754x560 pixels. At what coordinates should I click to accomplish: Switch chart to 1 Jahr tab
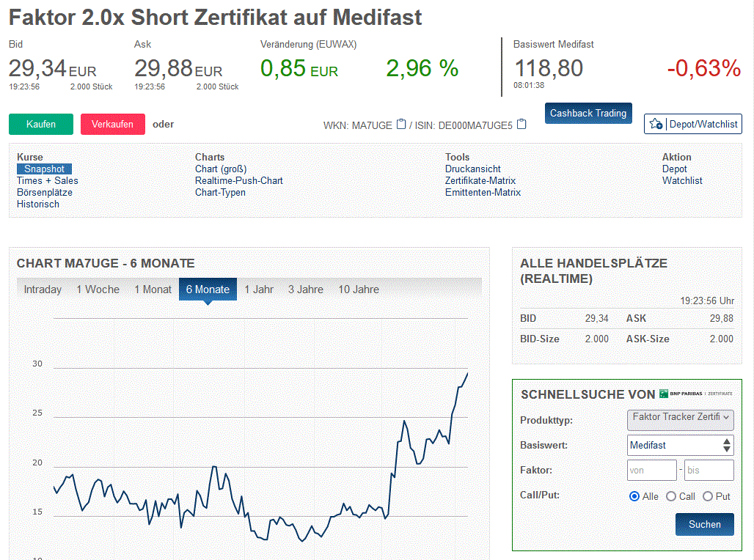pos(259,290)
